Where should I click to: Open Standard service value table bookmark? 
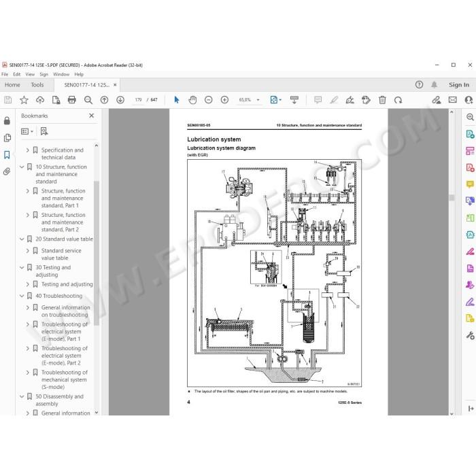61,254
